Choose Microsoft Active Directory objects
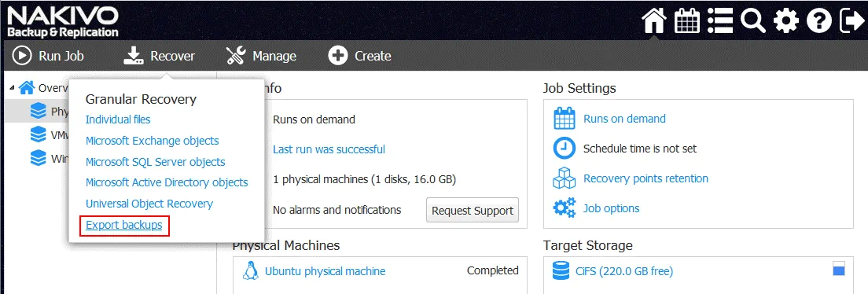Image resolution: width=868 pixels, height=294 pixels. (x=167, y=182)
